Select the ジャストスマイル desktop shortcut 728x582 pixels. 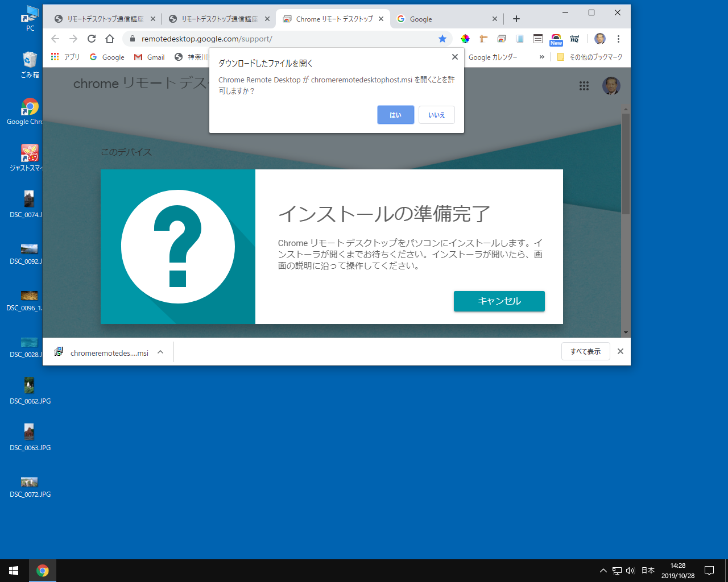tap(26, 158)
